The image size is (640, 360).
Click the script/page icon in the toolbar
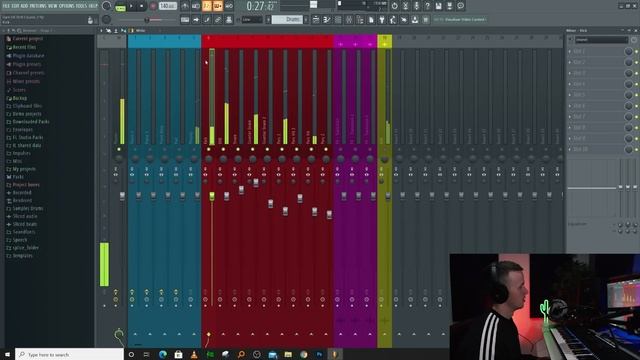[x=371, y=20]
